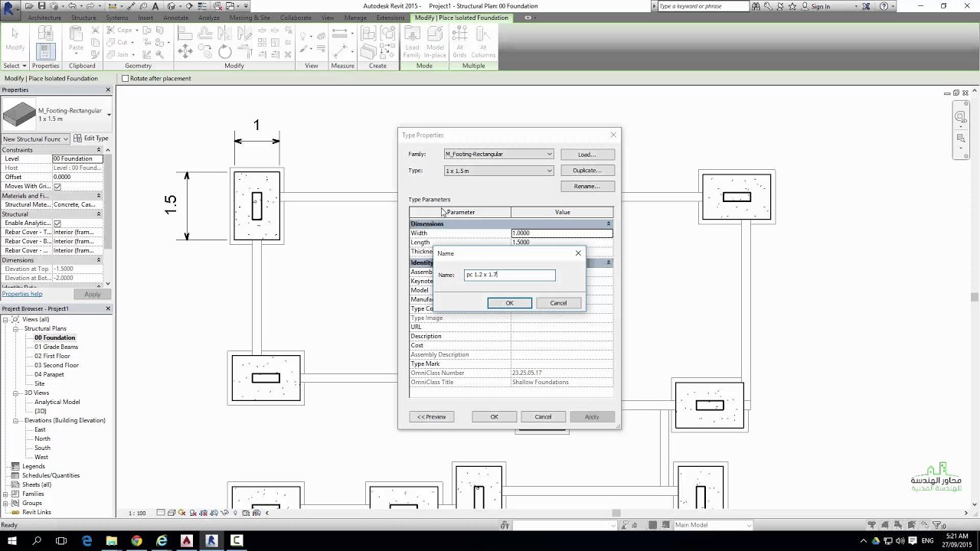
Task: Open the Infocenter search binoculars icon
Action: (756, 6)
